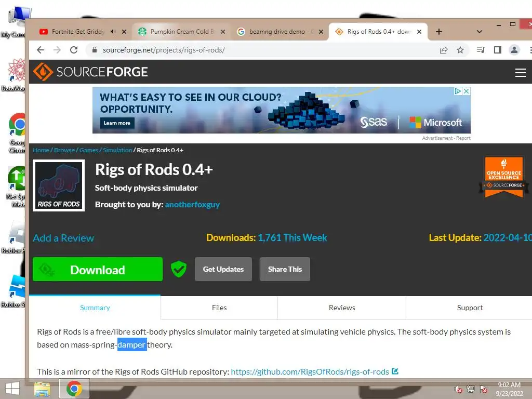Open Action Center flag tray icon
This screenshot has width=532, height=399.
coord(483,389)
